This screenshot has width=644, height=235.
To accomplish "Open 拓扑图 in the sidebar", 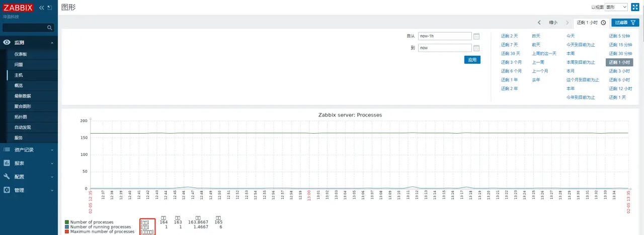I will 20,117.
